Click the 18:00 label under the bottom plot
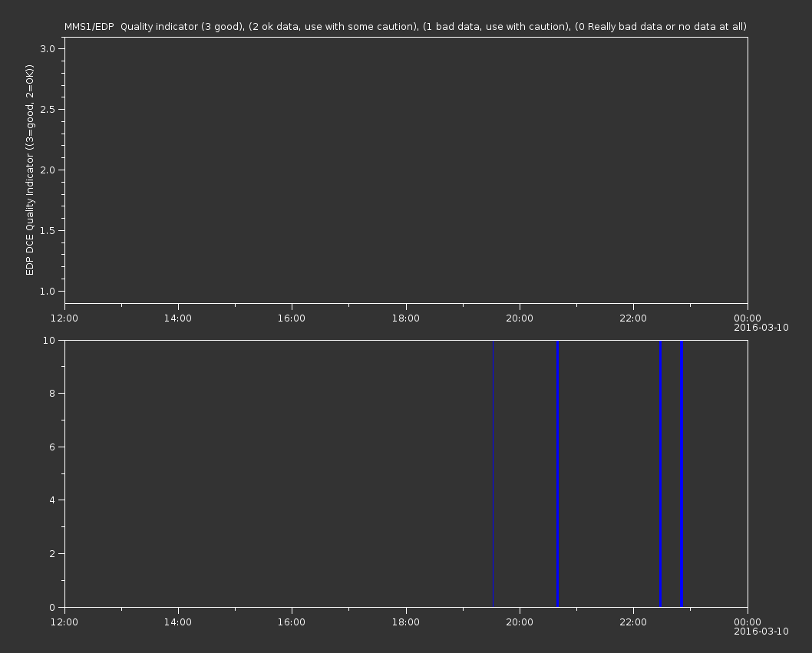Viewport: 812px width, 653px height. pyautogui.click(x=405, y=622)
